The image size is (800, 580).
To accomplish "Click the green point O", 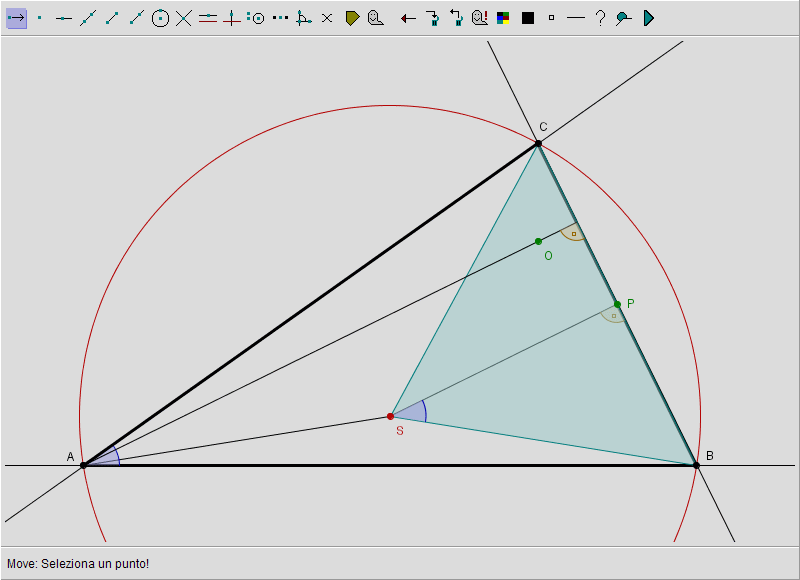I will point(538,241).
